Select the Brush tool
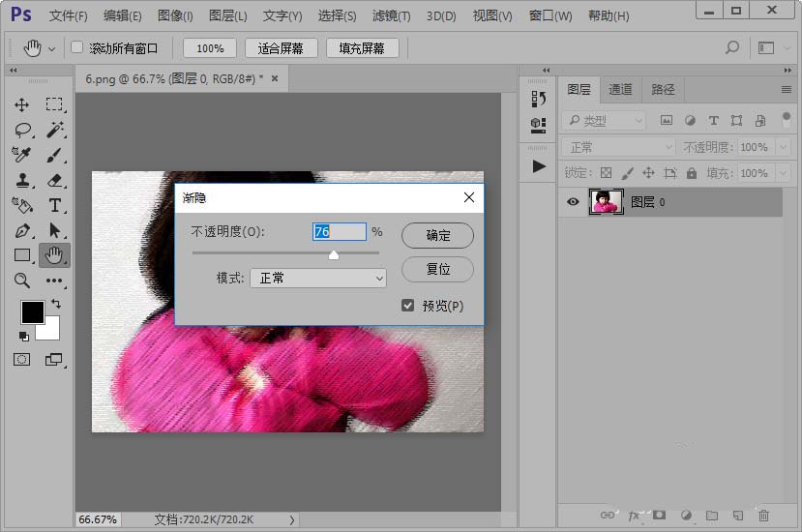 54,155
